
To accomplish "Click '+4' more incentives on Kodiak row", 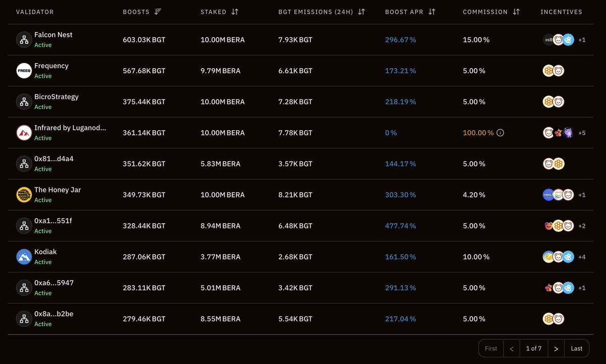I will point(582,257).
